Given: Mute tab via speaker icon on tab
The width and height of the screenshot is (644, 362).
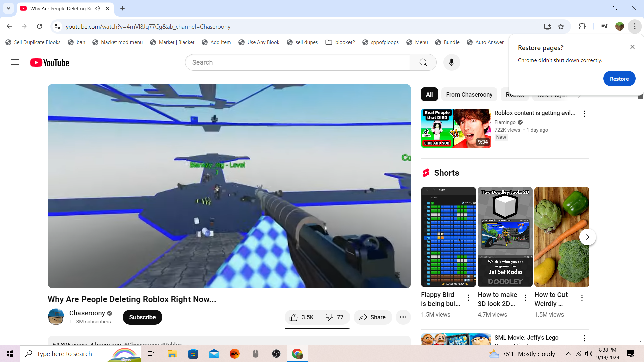Looking at the screenshot, I should (97, 8).
